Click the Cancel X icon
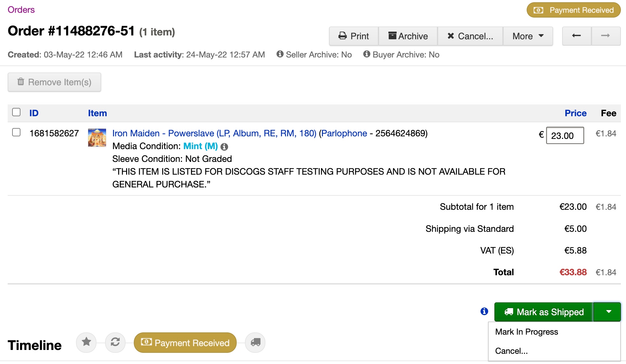 pyautogui.click(x=451, y=36)
